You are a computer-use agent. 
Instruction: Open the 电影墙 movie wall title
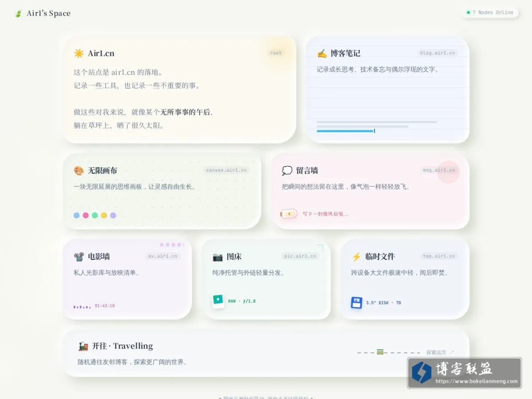click(99, 257)
